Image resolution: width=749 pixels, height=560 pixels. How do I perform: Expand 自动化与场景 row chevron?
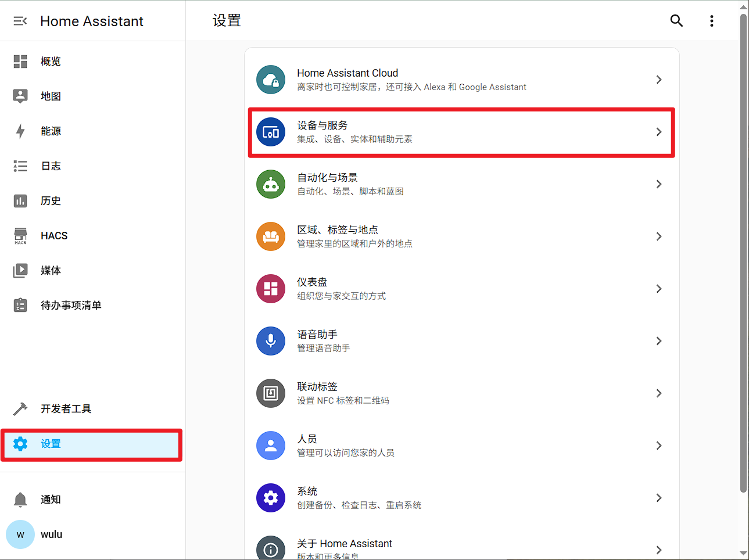tap(659, 184)
